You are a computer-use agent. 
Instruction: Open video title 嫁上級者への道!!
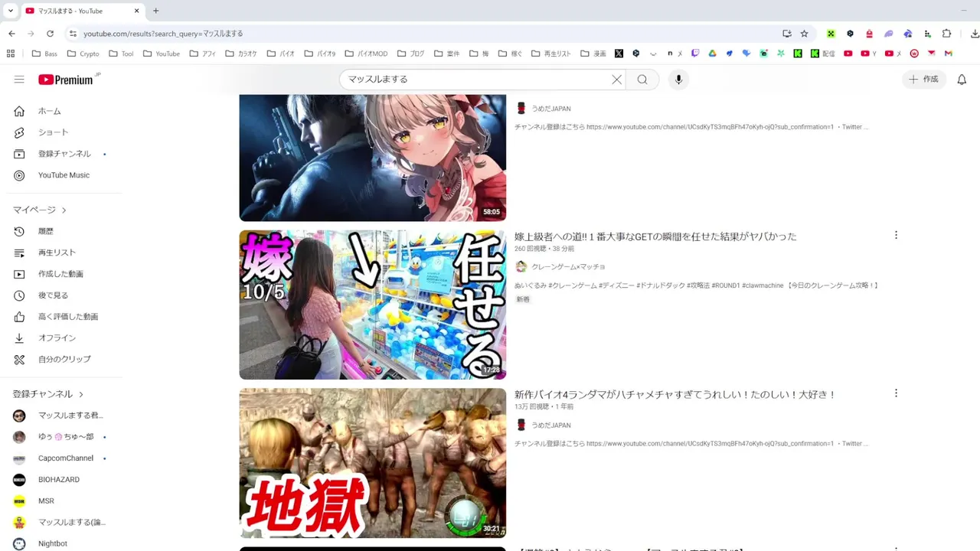(x=655, y=236)
